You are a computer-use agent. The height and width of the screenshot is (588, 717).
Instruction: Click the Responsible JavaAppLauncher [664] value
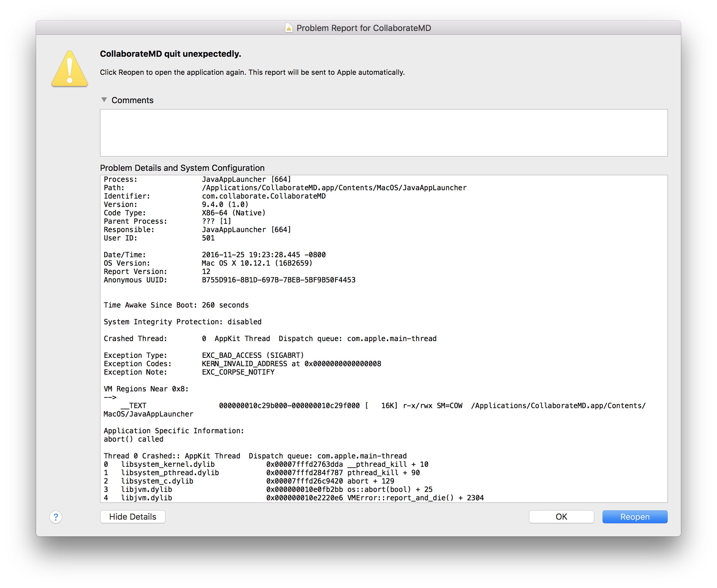point(247,230)
